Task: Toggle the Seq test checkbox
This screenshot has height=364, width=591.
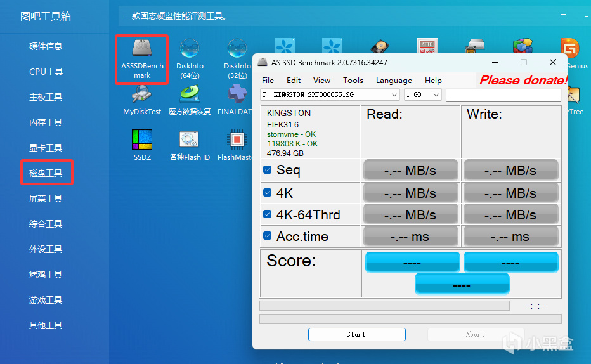Action: 267,169
